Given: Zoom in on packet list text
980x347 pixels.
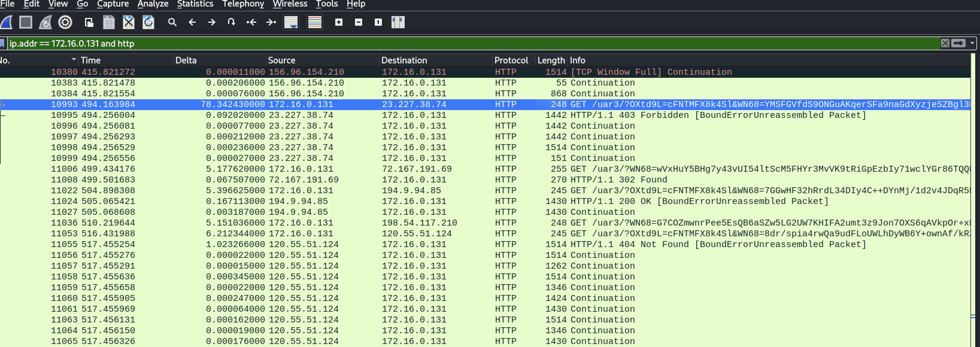Looking at the screenshot, I should 339,22.
